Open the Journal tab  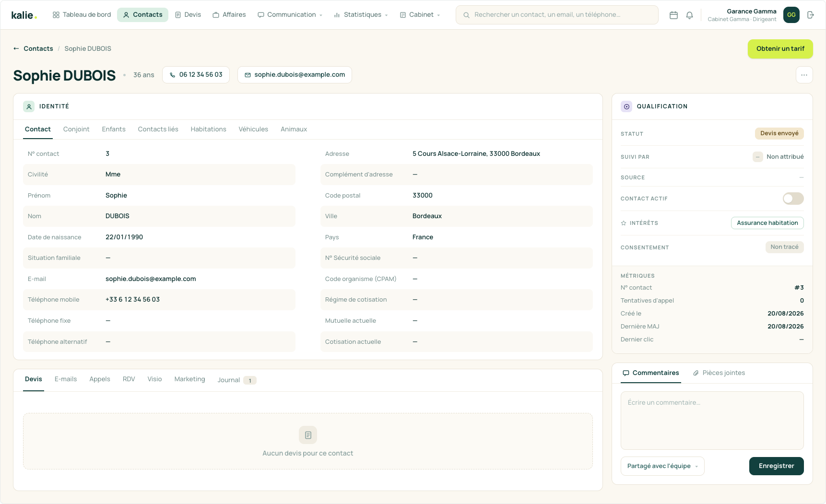tap(237, 380)
